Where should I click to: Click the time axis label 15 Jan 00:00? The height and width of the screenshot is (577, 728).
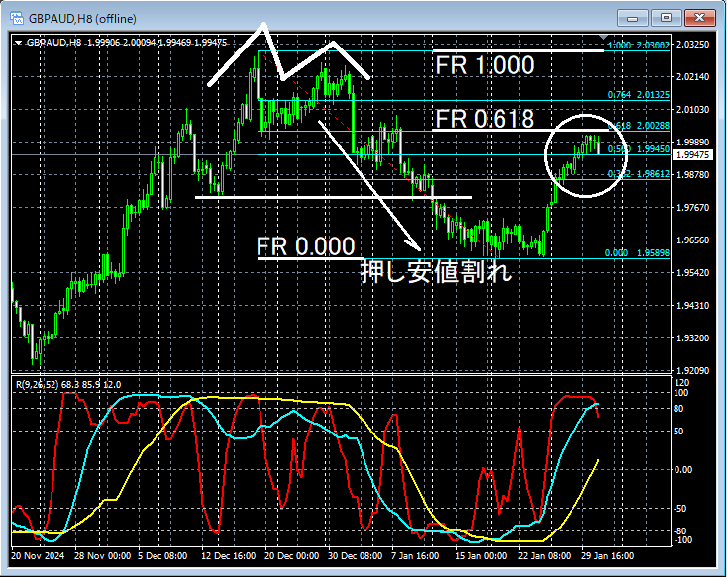pyautogui.click(x=480, y=555)
